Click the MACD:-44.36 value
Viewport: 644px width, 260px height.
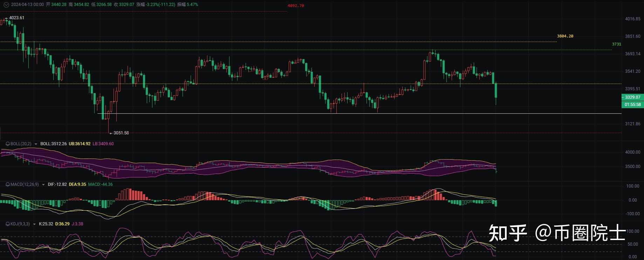pos(101,184)
